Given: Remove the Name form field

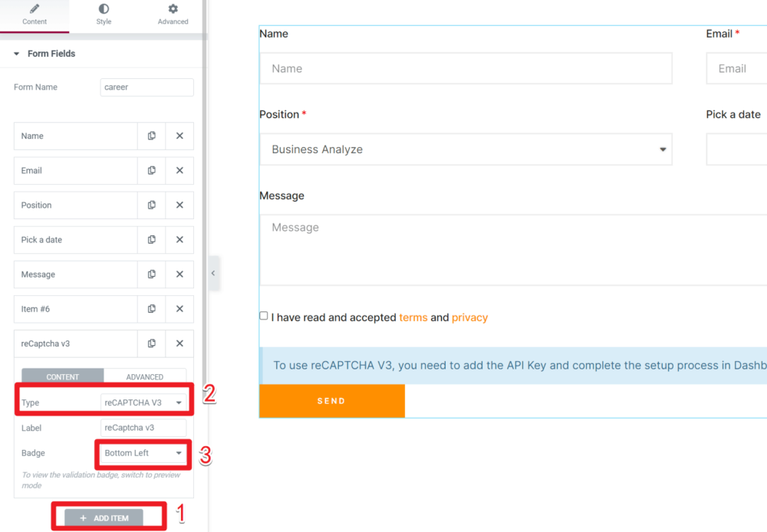Looking at the screenshot, I should 179,136.
